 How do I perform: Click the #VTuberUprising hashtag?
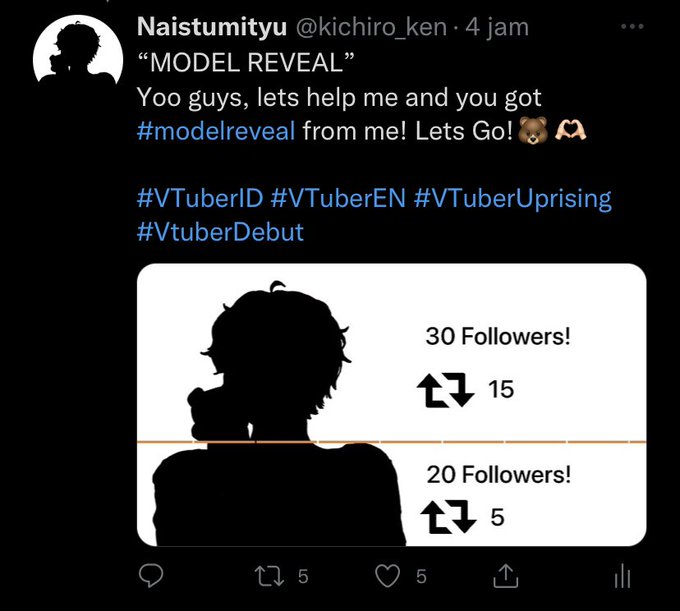513,199
